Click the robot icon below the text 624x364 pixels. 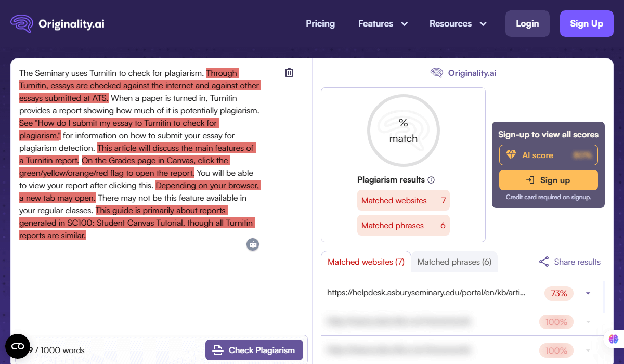pos(253,244)
